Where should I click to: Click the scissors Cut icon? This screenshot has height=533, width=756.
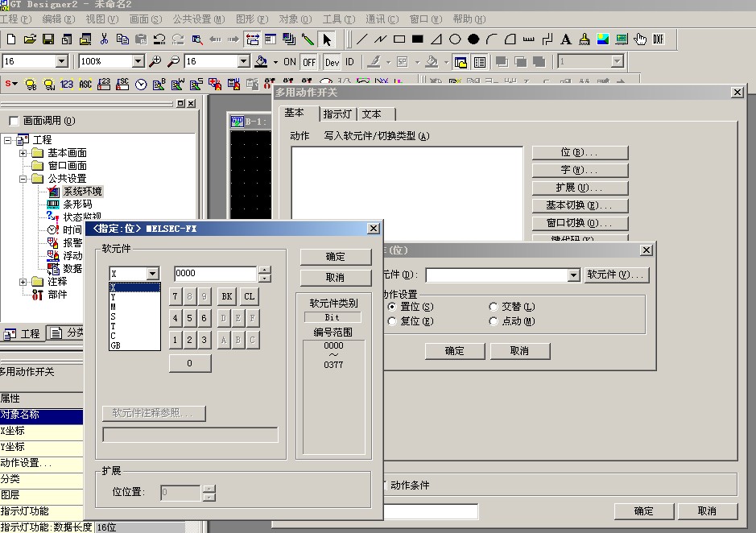pos(104,39)
